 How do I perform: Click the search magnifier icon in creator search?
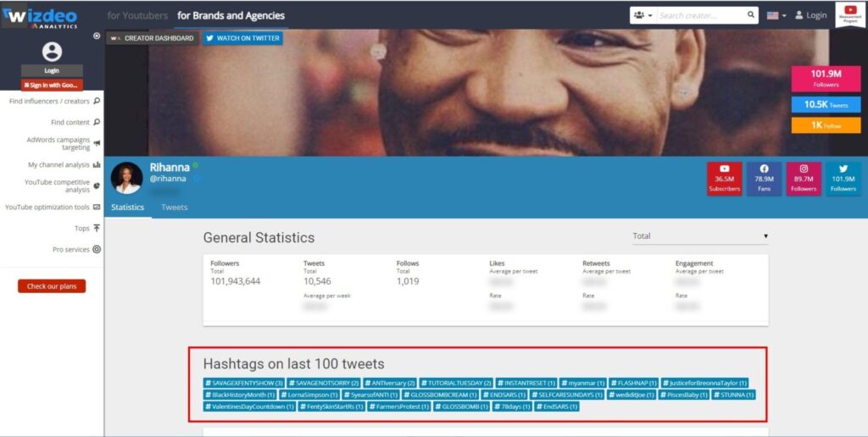click(751, 15)
